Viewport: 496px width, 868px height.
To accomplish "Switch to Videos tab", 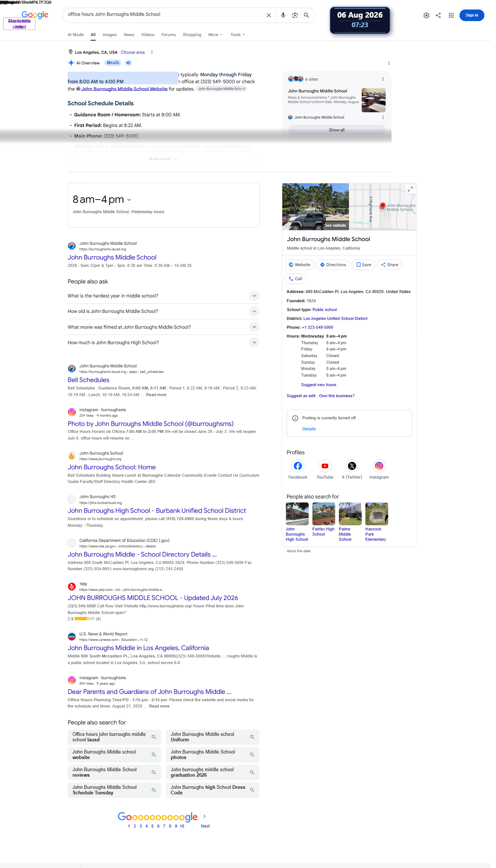I will pos(148,35).
